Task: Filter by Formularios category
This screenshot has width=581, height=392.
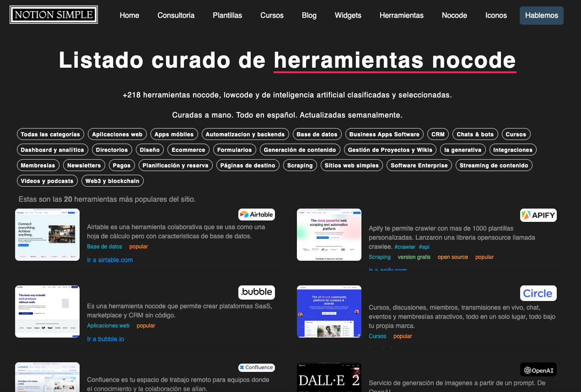Action: [x=235, y=150]
